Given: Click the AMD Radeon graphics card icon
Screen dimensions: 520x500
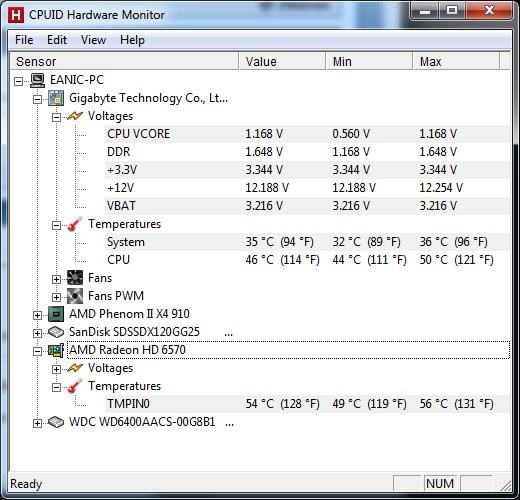Looking at the screenshot, I should 56,350.
